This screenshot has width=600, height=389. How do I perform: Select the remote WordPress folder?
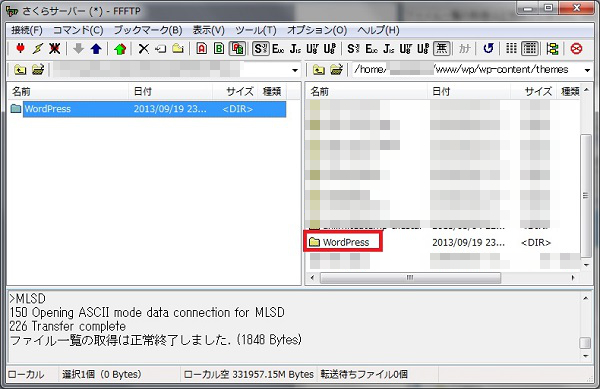click(346, 242)
